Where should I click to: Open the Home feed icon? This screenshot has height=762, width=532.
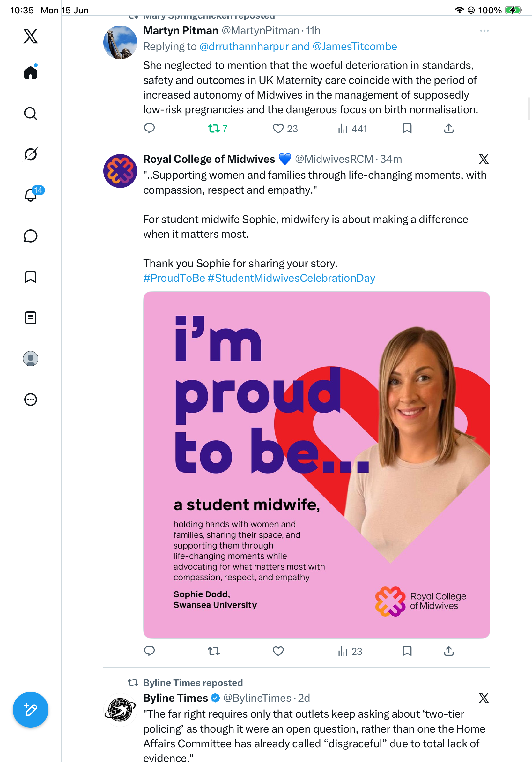(31, 72)
